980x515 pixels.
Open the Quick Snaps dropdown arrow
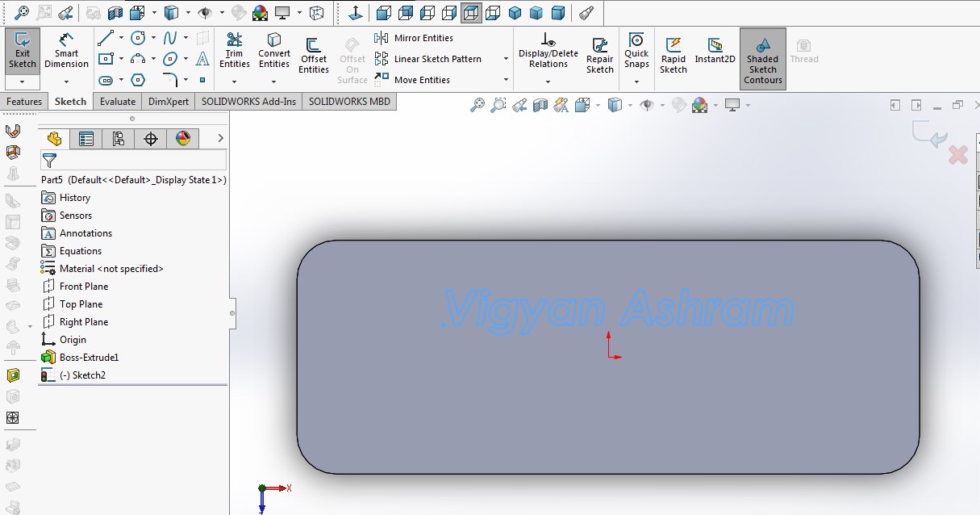point(636,82)
